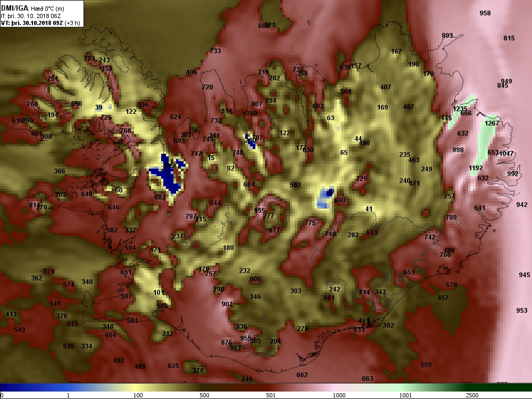The width and height of the screenshot is (532, 399).
Task: Select the map value 893
Action: (x=447, y=35)
